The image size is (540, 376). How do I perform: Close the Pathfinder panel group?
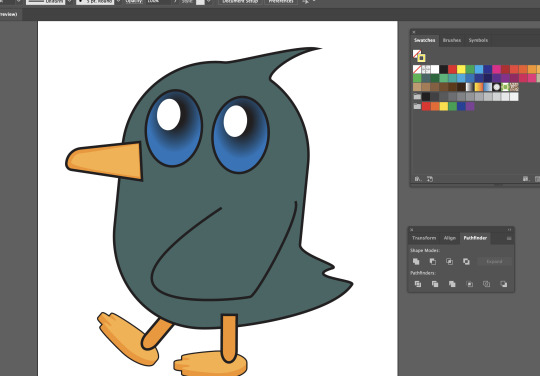pyautogui.click(x=412, y=230)
